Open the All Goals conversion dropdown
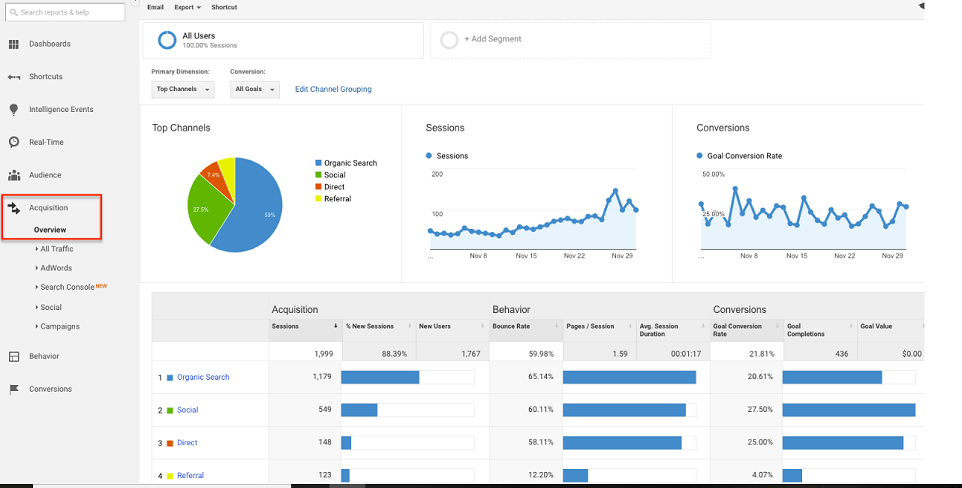This screenshot has width=962, height=488. coord(254,89)
